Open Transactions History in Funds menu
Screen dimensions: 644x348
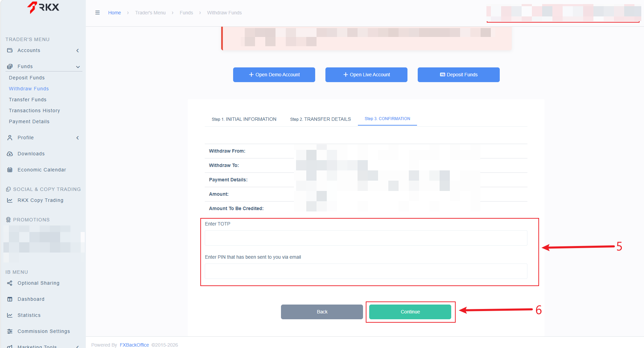pos(35,111)
